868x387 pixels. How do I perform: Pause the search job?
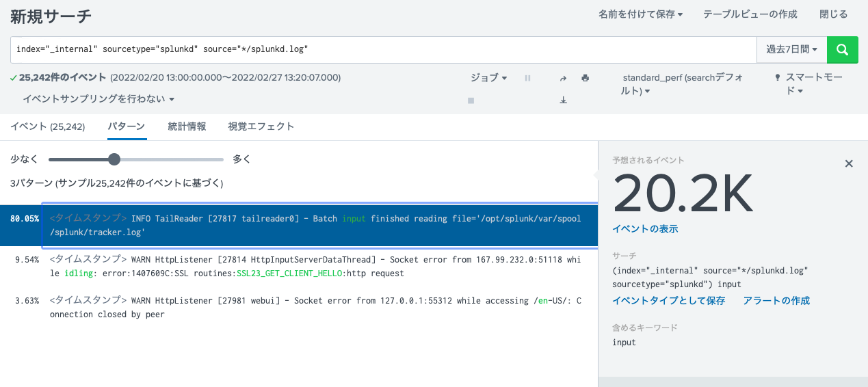[527, 78]
